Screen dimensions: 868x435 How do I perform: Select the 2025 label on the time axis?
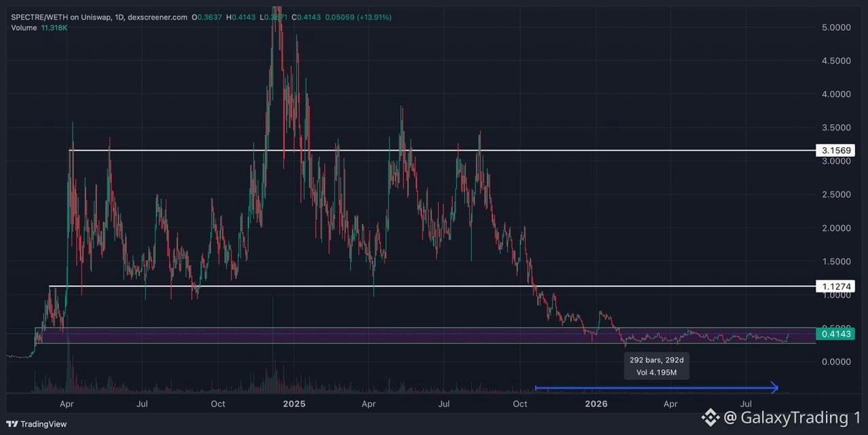[x=294, y=404]
